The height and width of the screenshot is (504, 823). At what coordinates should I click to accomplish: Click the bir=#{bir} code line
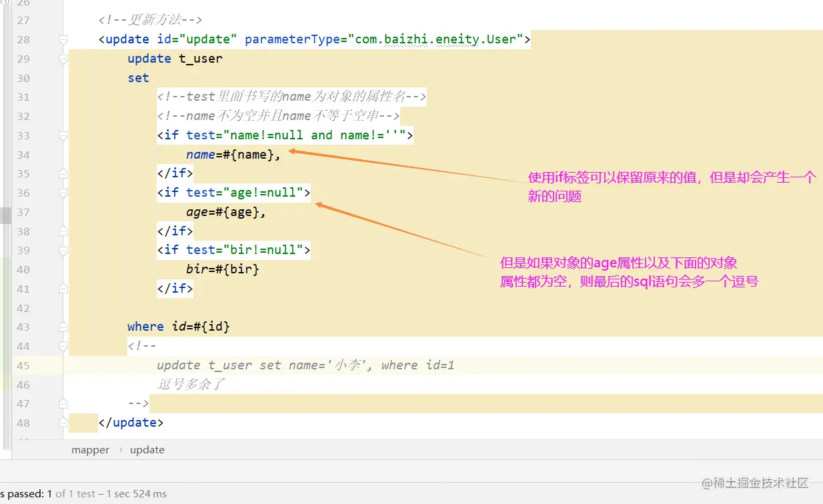click(223, 269)
